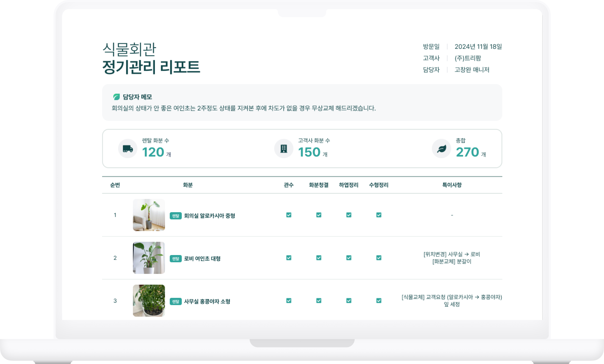Image resolution: width=604 pixels, height=364 pixels.
Task: Click the client name (주)트리팜
Action: click(468, 58)
